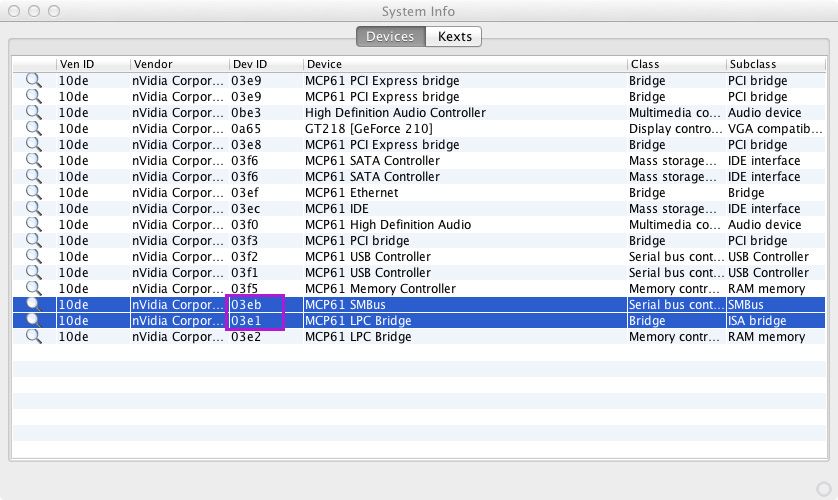Click the Dev ID cell 03ec
Viewport: 838px width, 500px height.
(x=246, y=209)
